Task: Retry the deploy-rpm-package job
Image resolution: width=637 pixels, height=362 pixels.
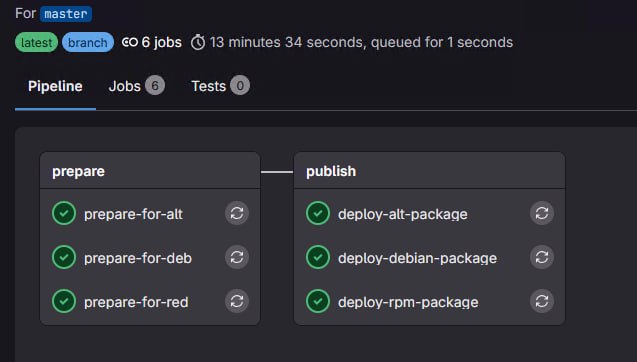Action: [542, 301]
